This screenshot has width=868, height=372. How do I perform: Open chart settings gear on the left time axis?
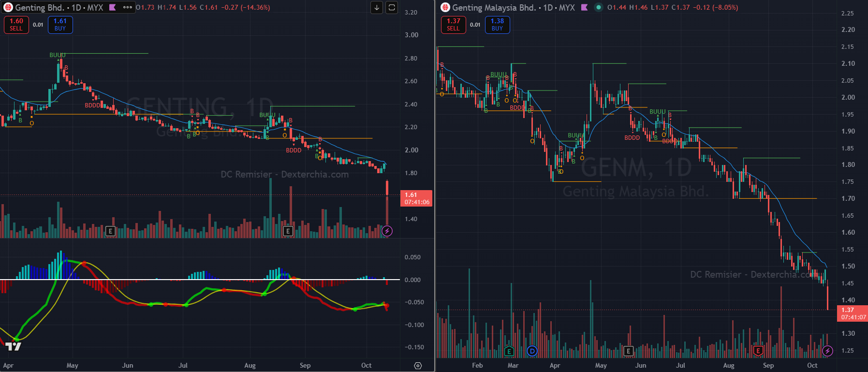tap(418, 366)
